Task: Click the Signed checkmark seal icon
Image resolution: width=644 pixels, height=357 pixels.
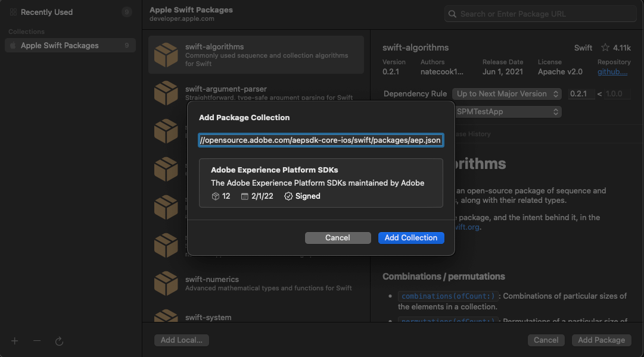Action: tap(288, 196)
